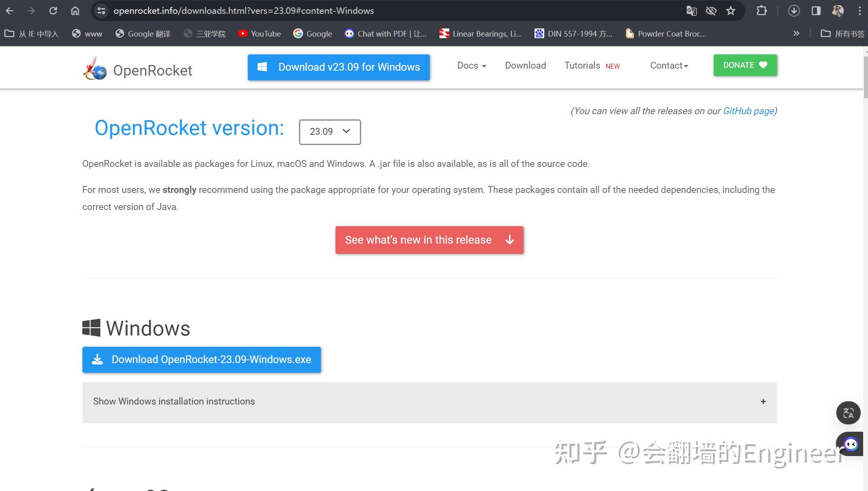Open the page translate icon in address bar
Viewport: 868px width, 491px height.
pos(691,11)
